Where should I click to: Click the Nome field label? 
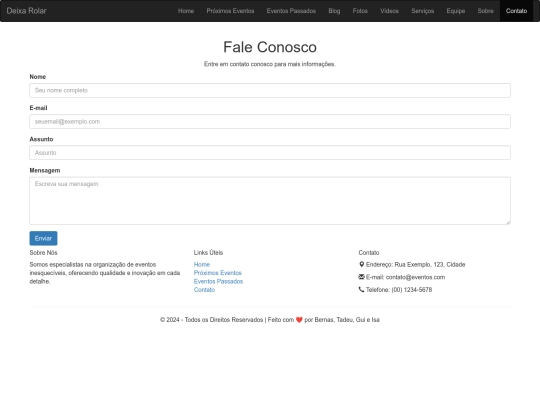coord(38,77)
